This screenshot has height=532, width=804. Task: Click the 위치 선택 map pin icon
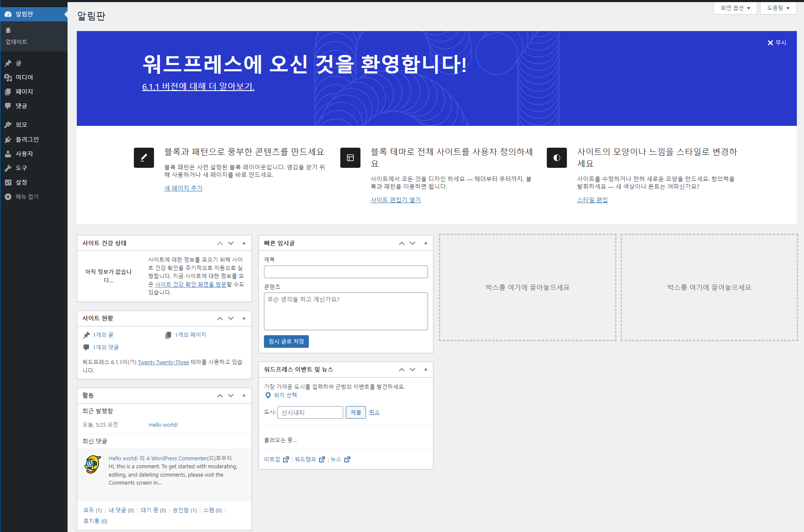pyautogui.click(x=268, y=395)
